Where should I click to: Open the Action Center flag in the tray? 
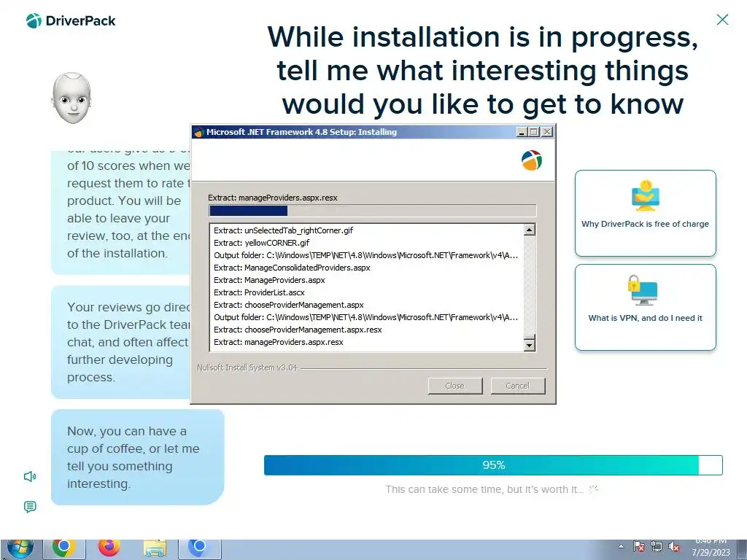tap(639, 547)
